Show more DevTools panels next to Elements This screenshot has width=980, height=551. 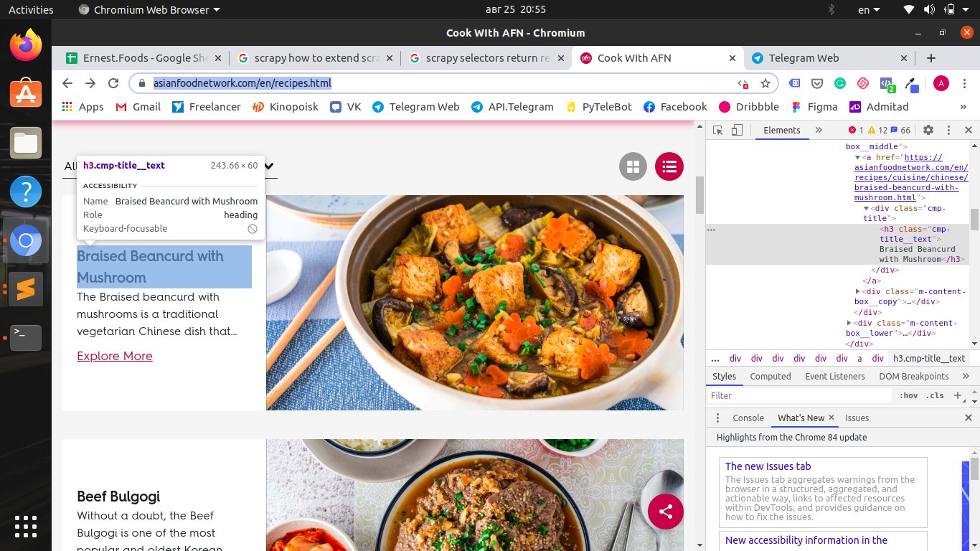click(x=819, y=130)
